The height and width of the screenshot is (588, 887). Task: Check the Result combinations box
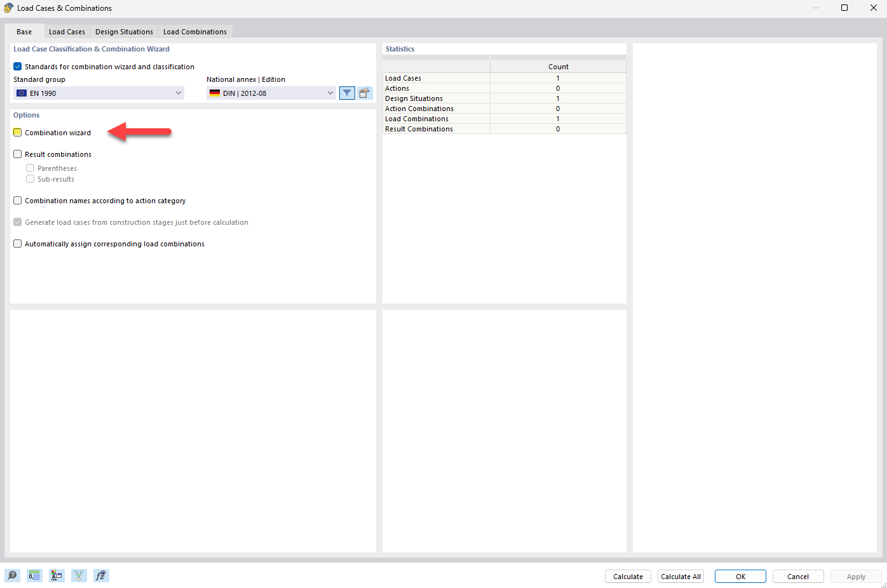(17, 154)
